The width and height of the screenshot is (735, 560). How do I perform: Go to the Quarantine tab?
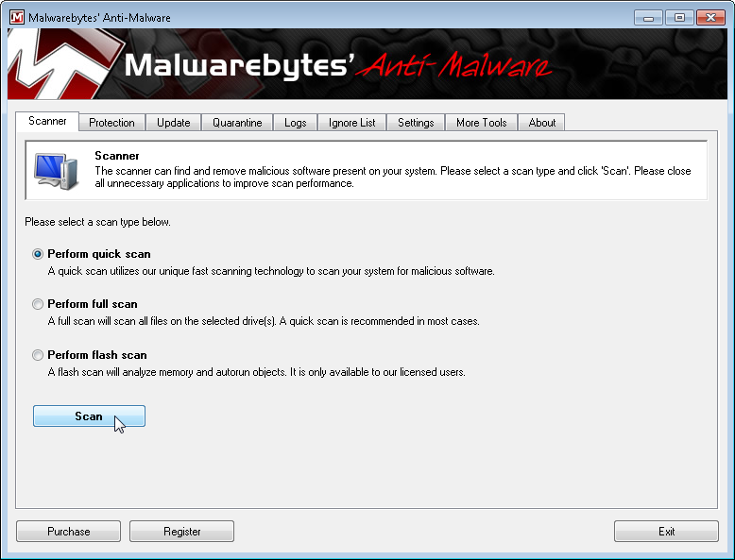[x=237, y=123]
